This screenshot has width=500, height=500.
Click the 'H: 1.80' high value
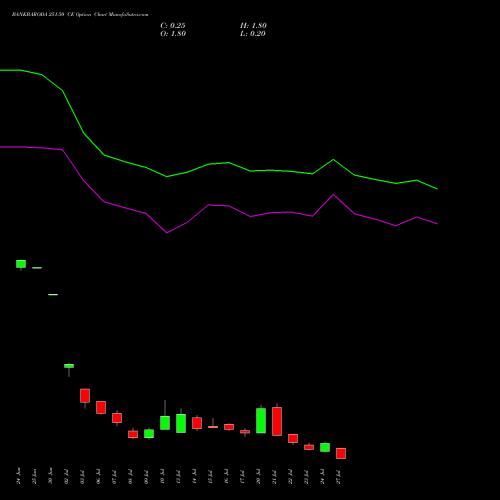pos(253,26)
